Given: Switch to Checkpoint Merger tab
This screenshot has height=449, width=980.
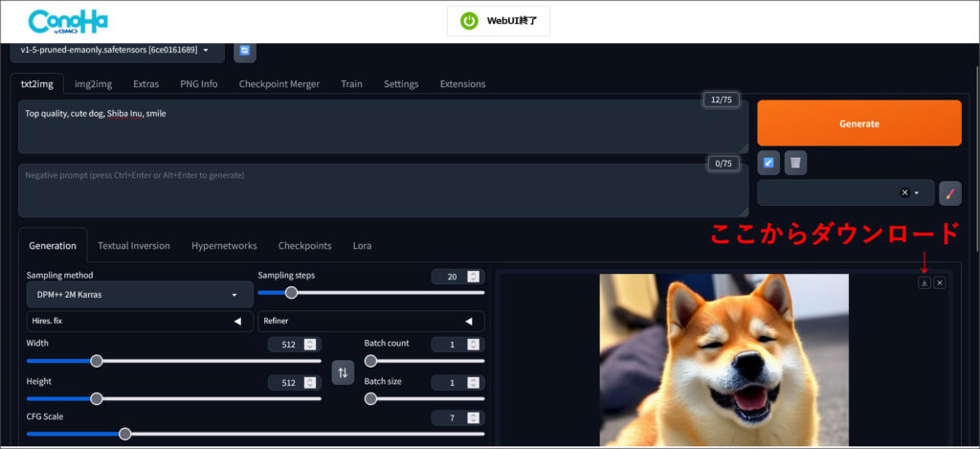Looking at the screenshot, I should pyautogui.click(x=279, y=84).
